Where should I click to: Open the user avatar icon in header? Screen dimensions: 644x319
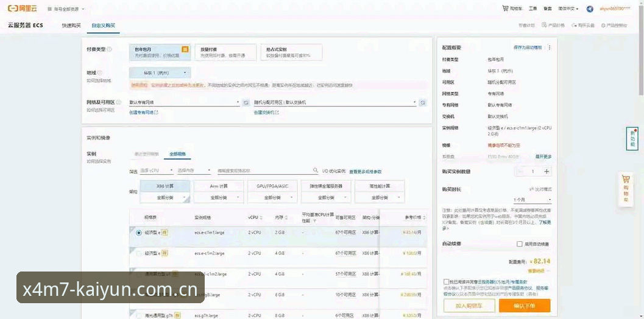tap(590, 9)
